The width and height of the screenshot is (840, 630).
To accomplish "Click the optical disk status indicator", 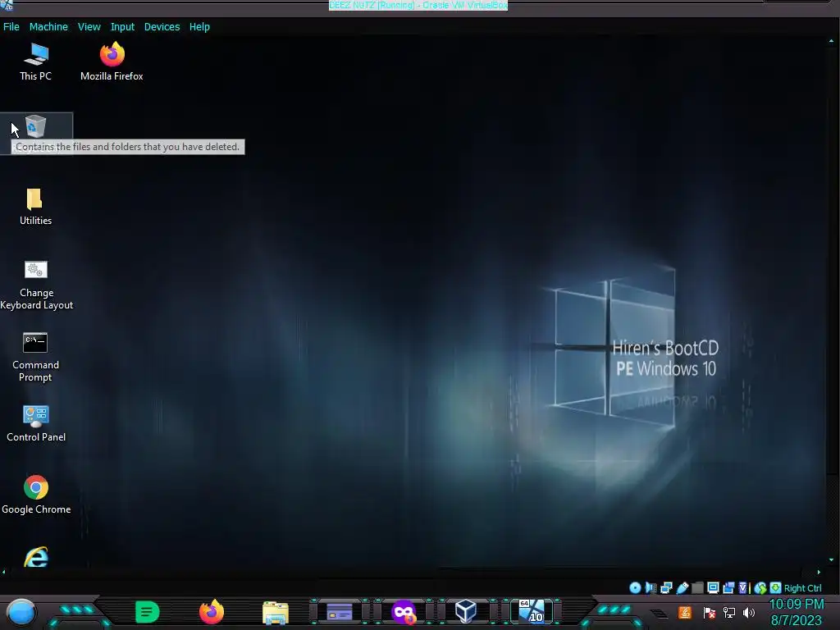I will click(x=635, y=587).
